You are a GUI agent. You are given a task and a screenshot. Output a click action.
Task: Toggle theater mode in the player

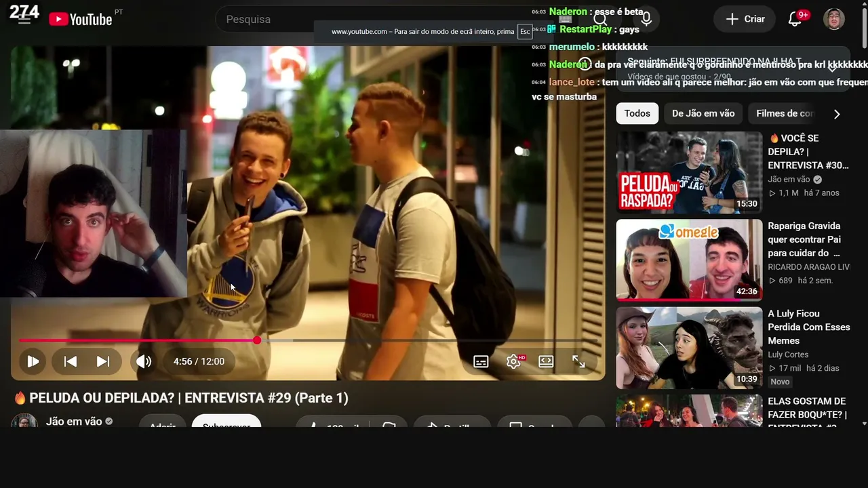(x=546, y=361)
